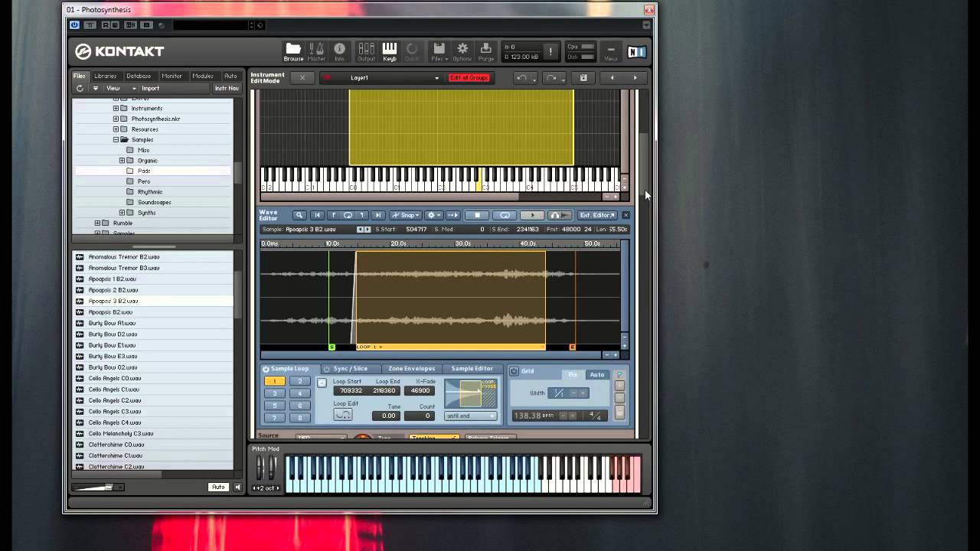The image size is (980, 551).
Task: Expand the Synths folder
Action: 122,213
